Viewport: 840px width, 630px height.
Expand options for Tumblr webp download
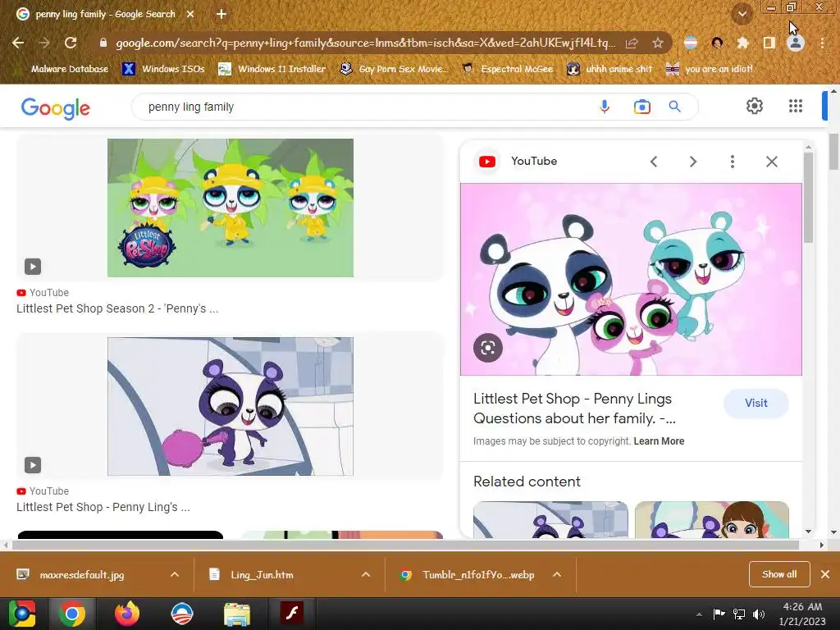point(557,575)
